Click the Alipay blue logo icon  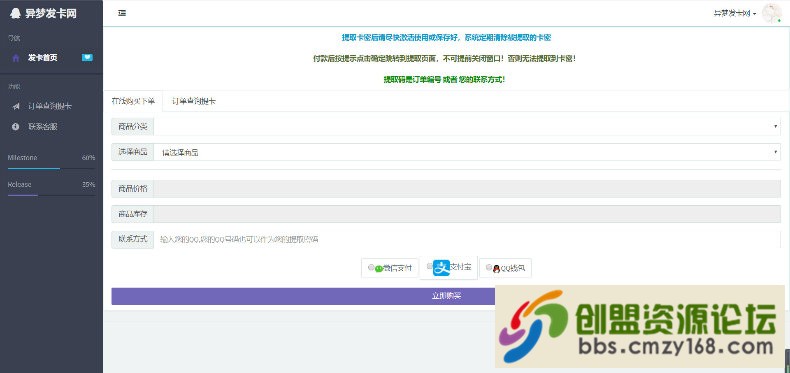pyautogui.click(x=441, y=267)
